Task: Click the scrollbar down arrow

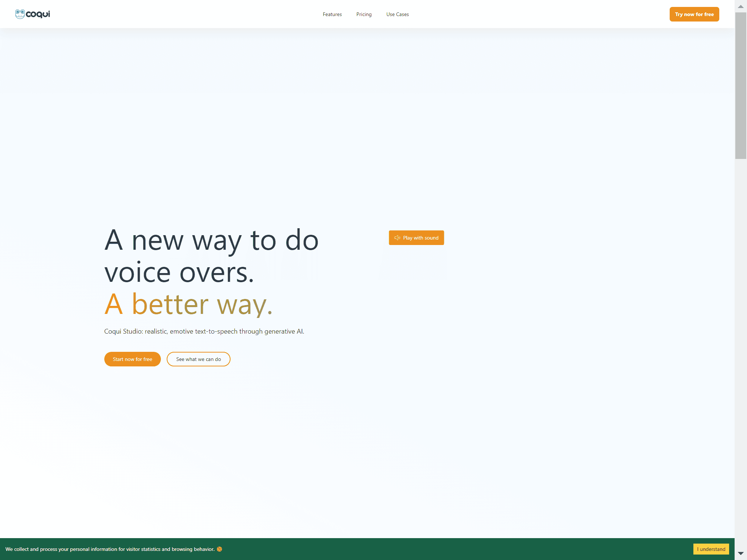Action: [x=741, y=553]
